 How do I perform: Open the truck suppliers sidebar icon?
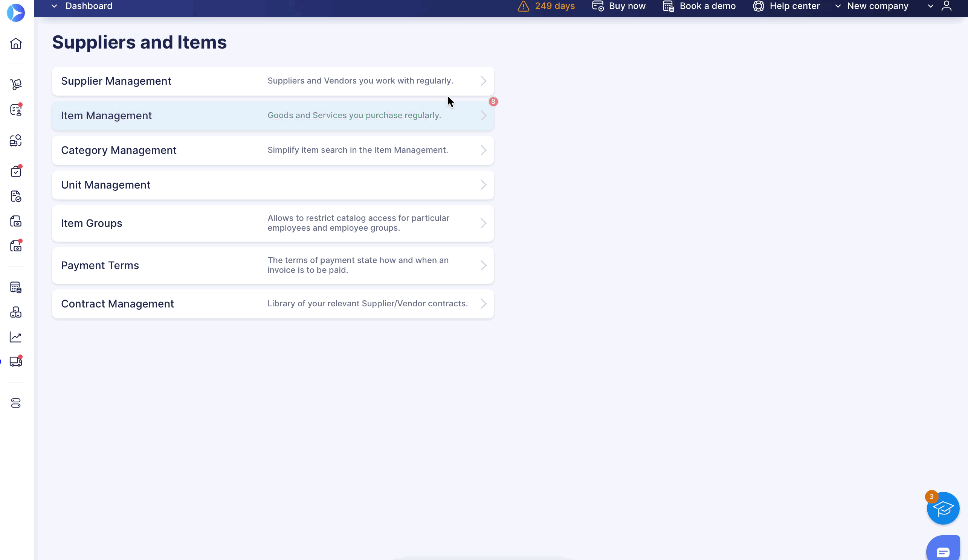pos(16,361)
